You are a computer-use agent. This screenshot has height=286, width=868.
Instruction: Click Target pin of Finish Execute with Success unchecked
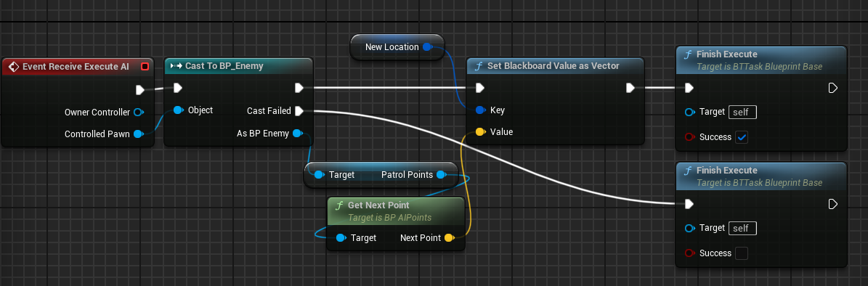pyautogui.click(x=690, y=228)
